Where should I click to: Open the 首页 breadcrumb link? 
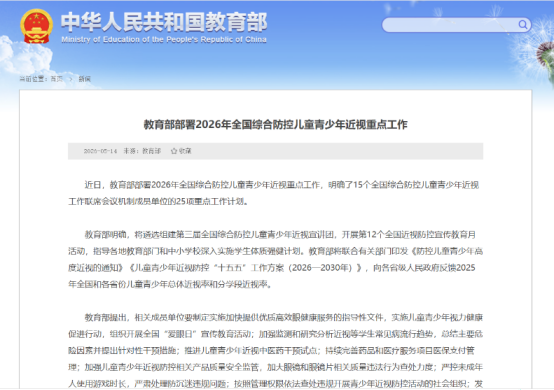[57, 79]
